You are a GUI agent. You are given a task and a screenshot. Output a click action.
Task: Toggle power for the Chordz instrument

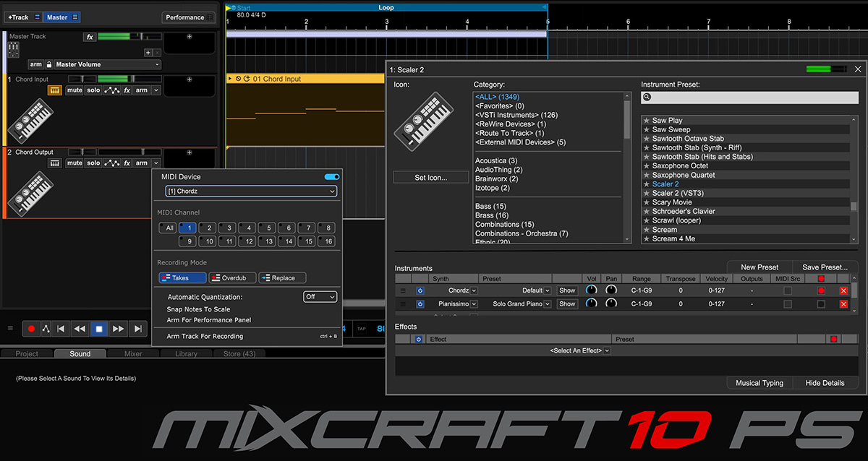point(420,290)
